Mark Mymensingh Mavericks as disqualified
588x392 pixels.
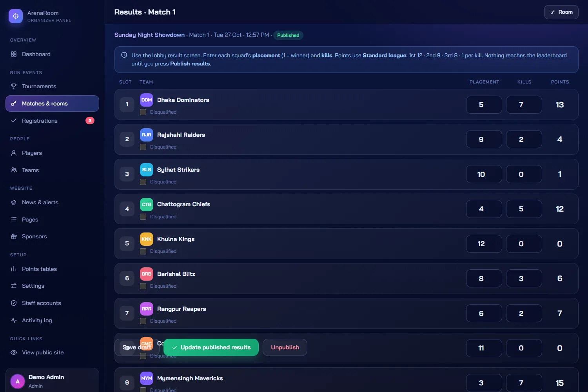(x=143, y=390)
